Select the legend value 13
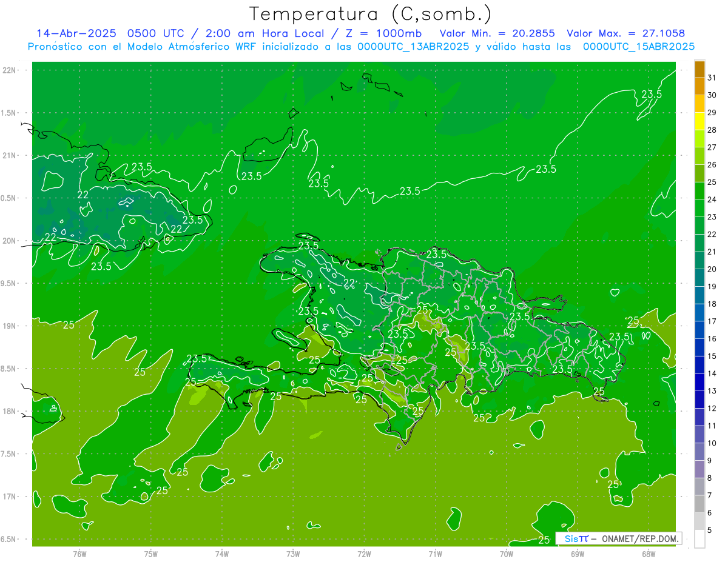This screenshot has width=728, height=562. pyautogui.click(x=712, y=391)
